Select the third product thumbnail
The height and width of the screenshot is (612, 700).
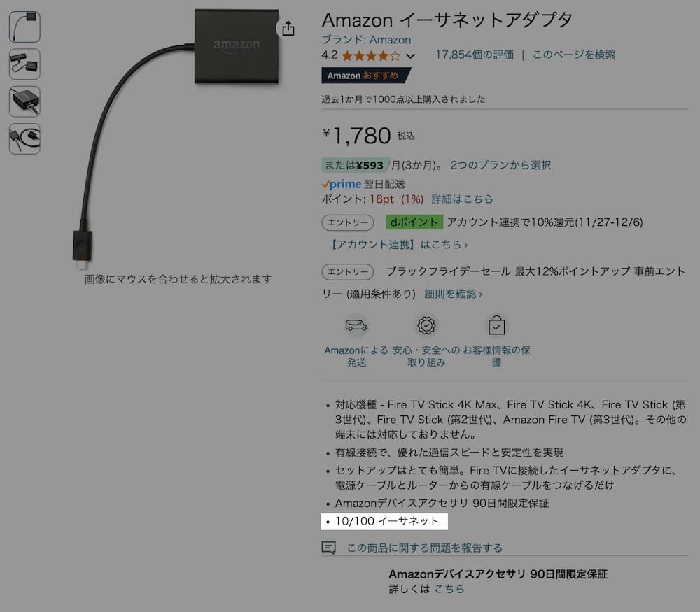[x=24, y=101]
